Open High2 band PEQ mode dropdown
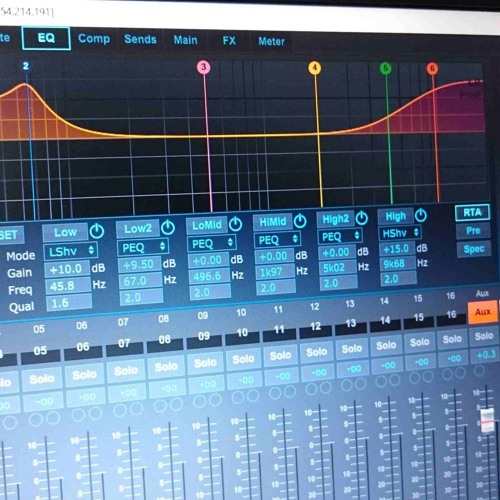This screenshot has width=500, height=500. (x=340, y=236)
